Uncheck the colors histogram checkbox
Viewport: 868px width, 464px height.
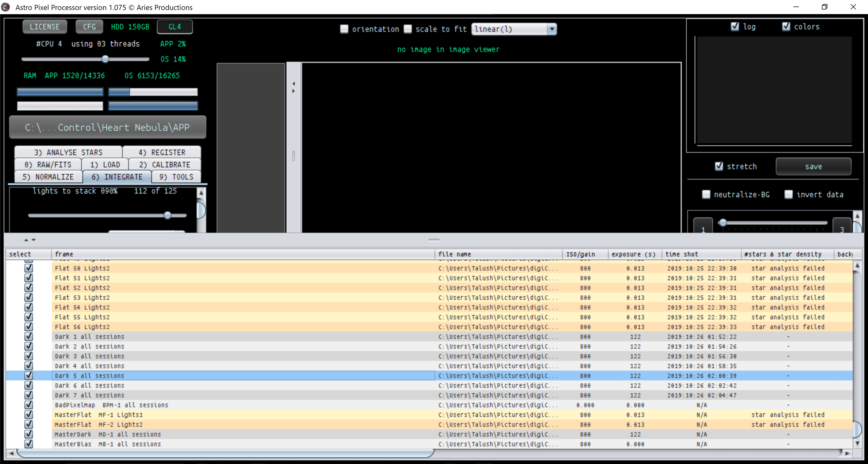pos(786,26)
